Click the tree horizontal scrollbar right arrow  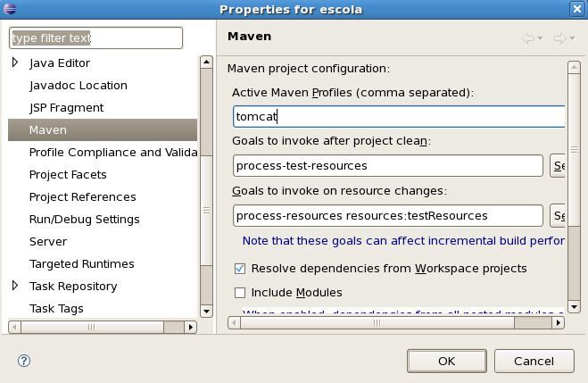pos(189,328)
